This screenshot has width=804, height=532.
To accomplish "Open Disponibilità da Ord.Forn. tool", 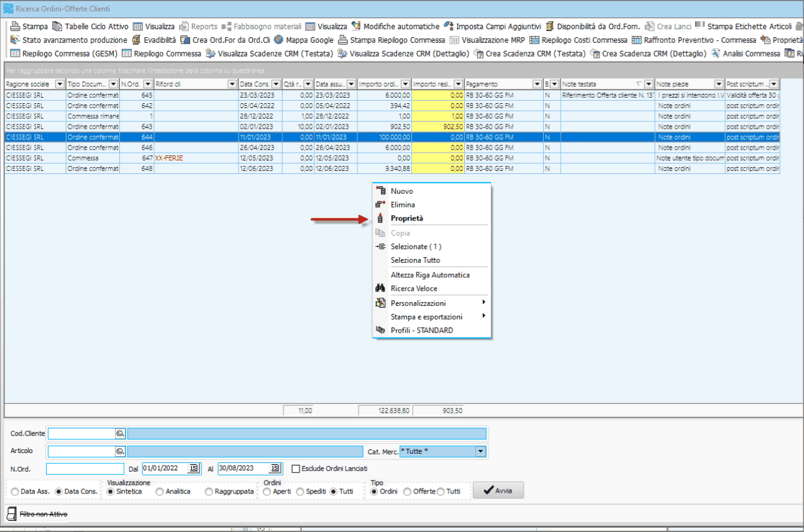I will click(593, 27).
